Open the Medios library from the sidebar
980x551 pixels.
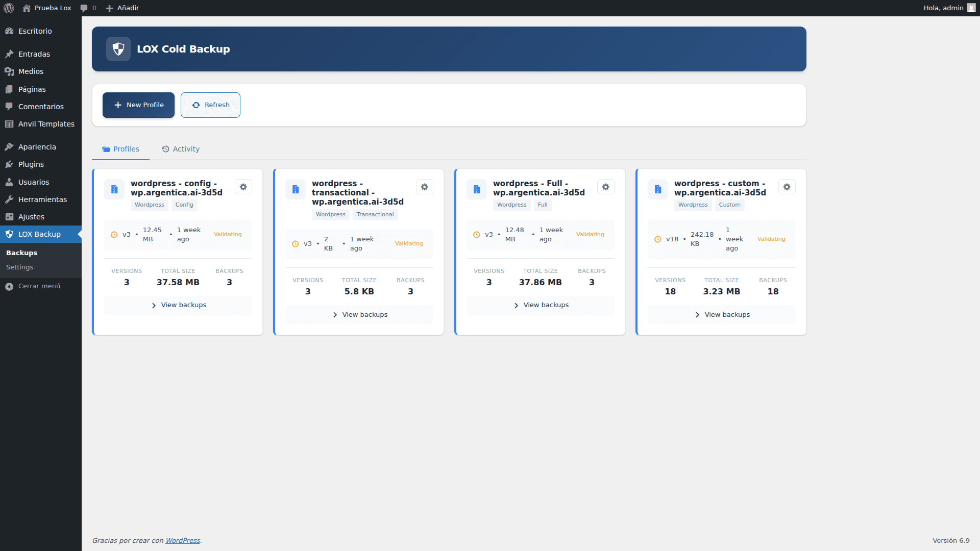point(30,71)
